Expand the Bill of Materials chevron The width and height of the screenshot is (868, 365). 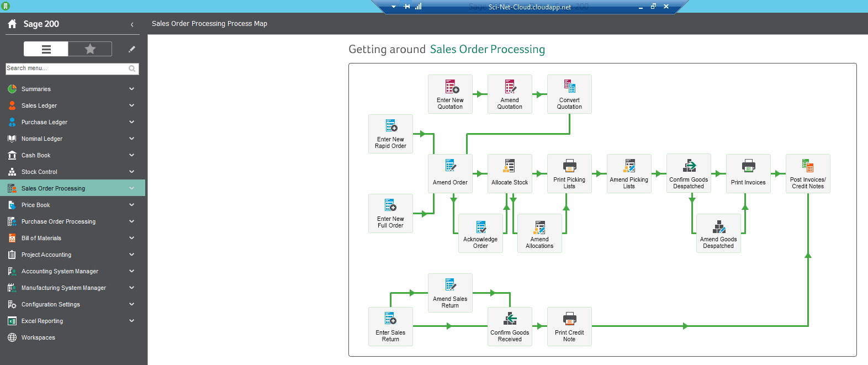pyautogui.click(x=131, y=238)
